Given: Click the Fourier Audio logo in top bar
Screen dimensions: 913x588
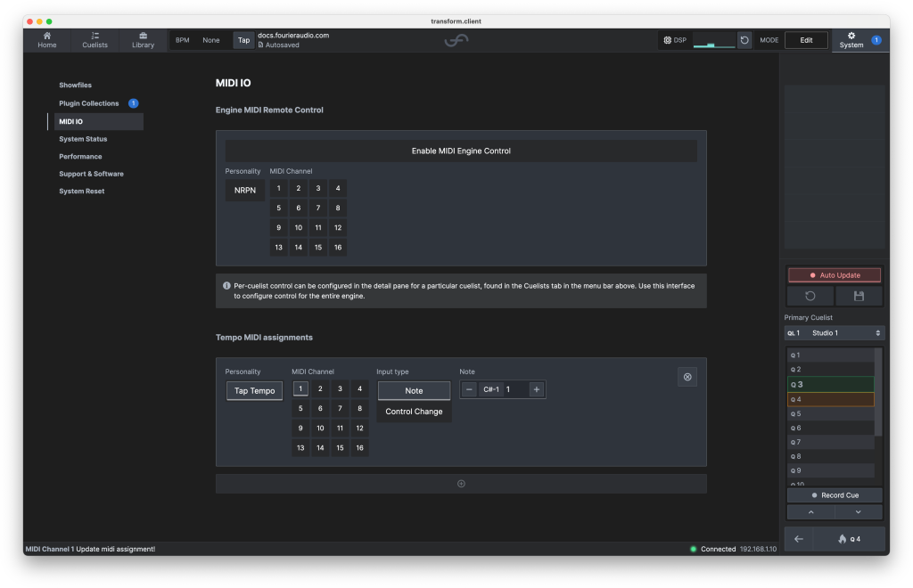Looking at the screenshot, I should coord(457,41).
